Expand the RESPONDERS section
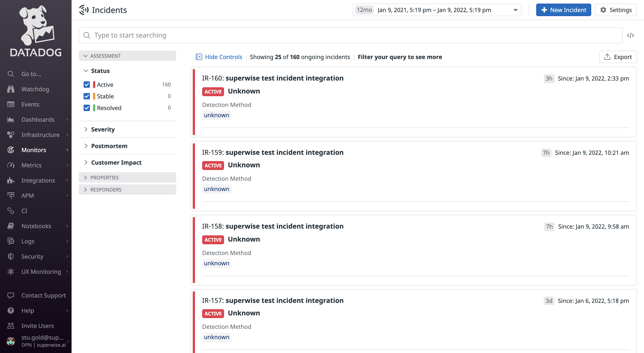 coord(106,190)
